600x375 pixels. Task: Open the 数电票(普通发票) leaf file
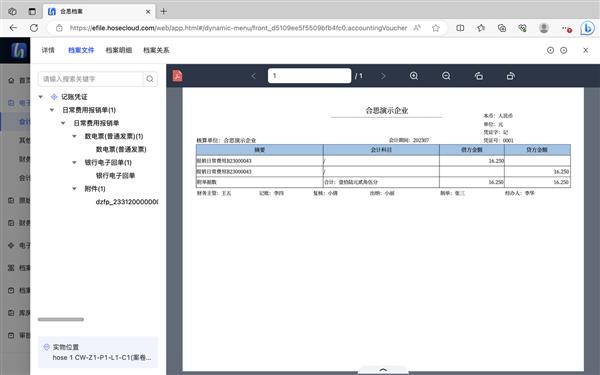tap(121, 149)
